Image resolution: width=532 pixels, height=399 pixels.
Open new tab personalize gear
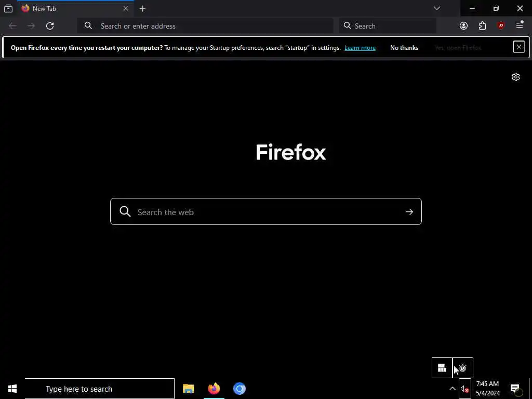click(516, 77)
